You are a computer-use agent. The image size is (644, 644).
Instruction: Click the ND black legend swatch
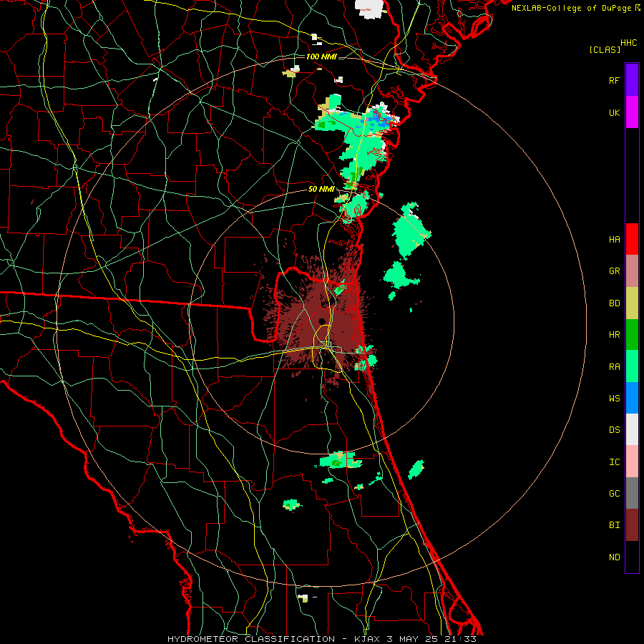[632, 557]
